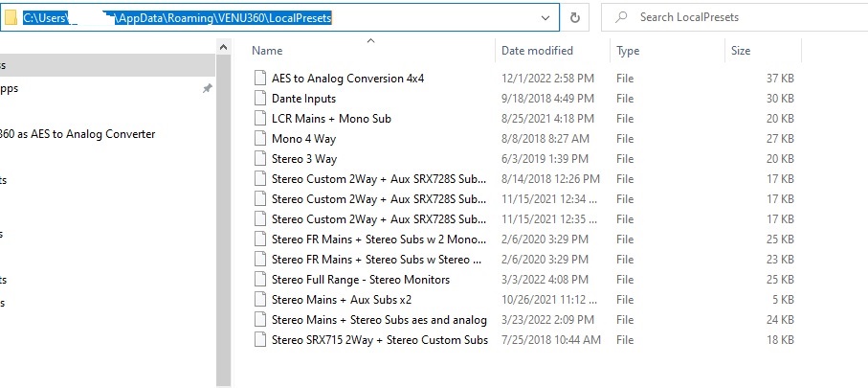Click the navigation pane scroll-up arrow

point(223,47)
